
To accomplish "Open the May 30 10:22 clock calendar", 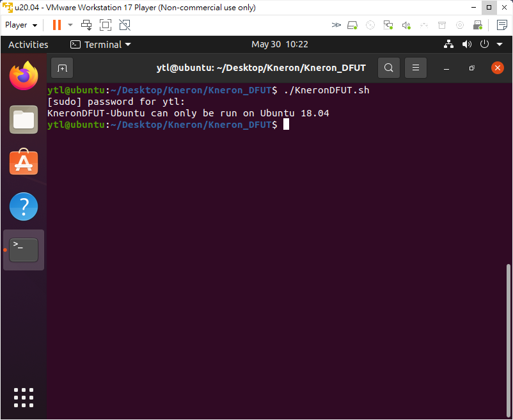I will pyautogui.click(x=280, y=45).
